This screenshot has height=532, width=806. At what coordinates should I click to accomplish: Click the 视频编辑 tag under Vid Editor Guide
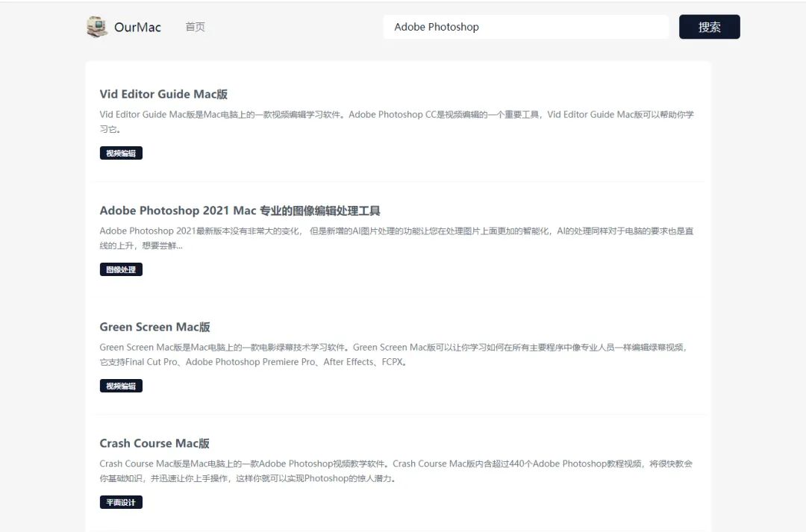click(x=121, y=153)
